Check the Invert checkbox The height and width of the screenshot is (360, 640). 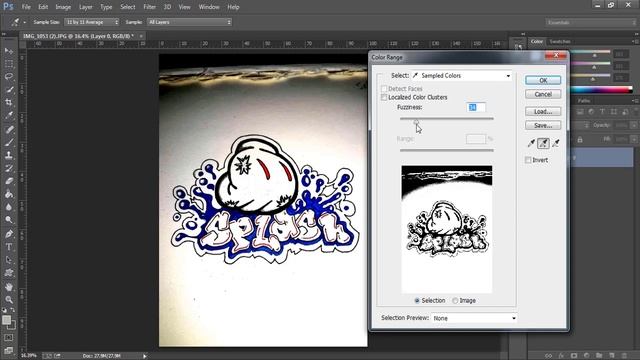point(528,160)
